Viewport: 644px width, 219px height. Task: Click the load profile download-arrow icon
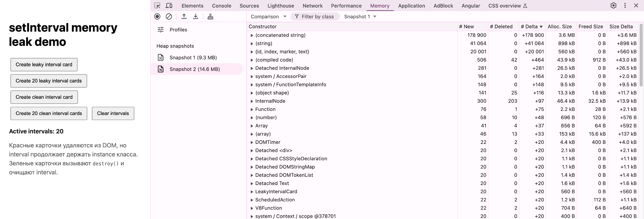click(196, 16)
